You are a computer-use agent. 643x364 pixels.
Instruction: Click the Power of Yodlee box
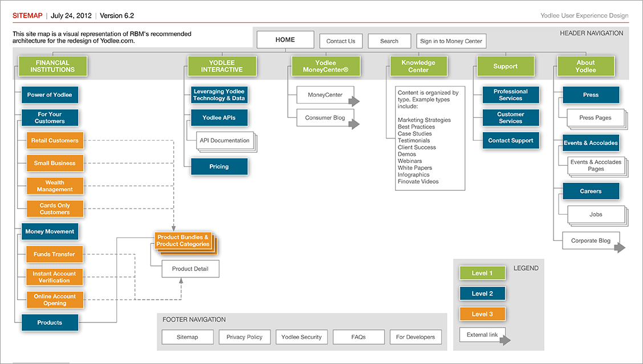point(50,95)
